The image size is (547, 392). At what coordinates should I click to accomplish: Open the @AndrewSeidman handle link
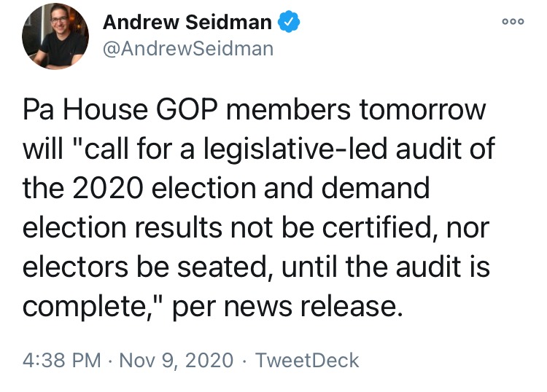188,48
